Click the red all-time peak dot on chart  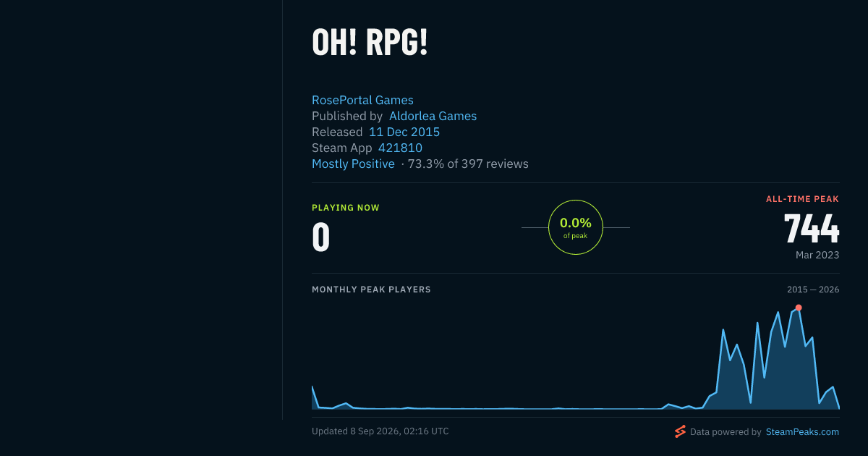coord(799,308)
